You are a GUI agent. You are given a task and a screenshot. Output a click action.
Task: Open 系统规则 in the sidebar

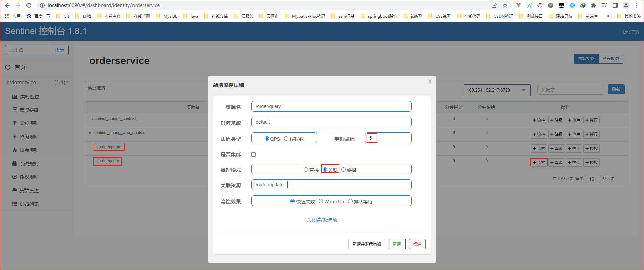25,164
